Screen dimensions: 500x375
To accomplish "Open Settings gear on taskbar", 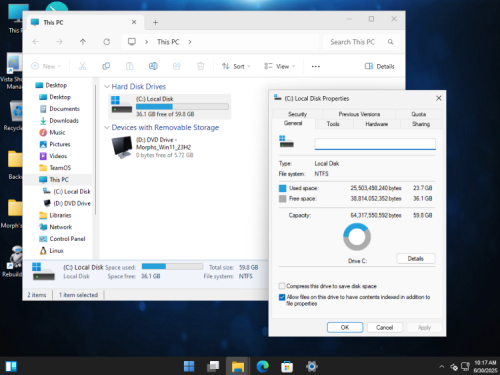I will point(312,366).
